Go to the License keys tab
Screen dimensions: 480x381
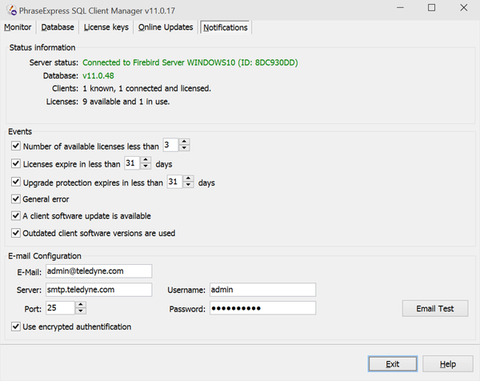(106, 27)
